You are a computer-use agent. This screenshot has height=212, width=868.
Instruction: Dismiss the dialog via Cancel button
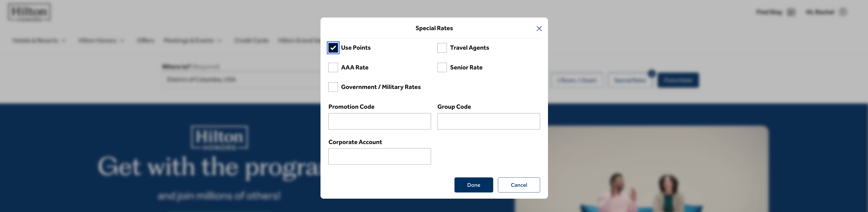[x=519, y=185]
